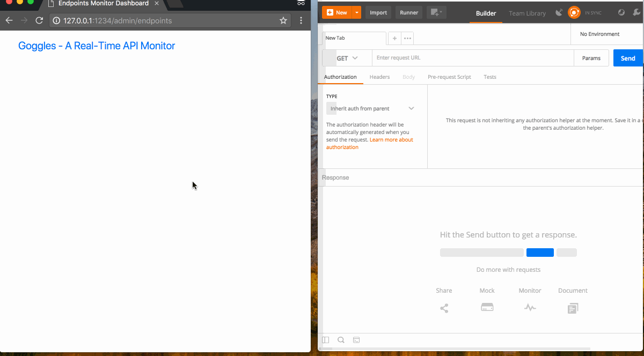Switch to the Headers tab
The image size is (644, 356).
click(379, 77)
